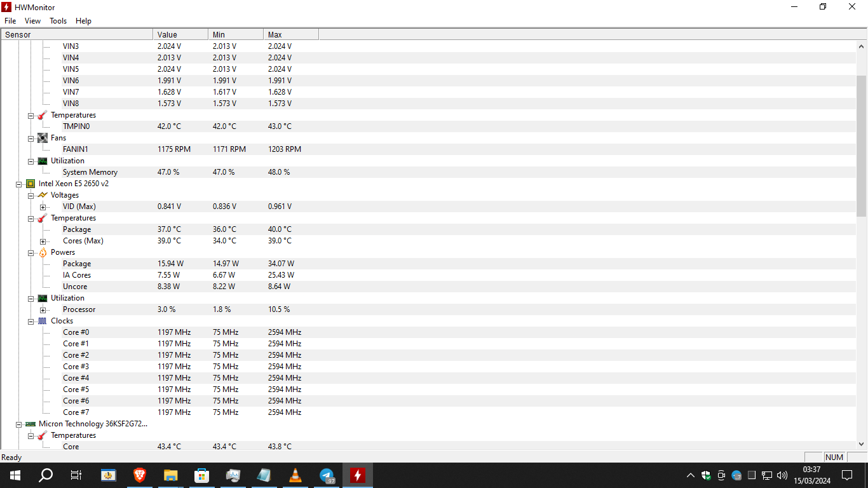Launch Brave browser from the taskbar
This screenshot has height=488, width=868.
tap(139, 475)
